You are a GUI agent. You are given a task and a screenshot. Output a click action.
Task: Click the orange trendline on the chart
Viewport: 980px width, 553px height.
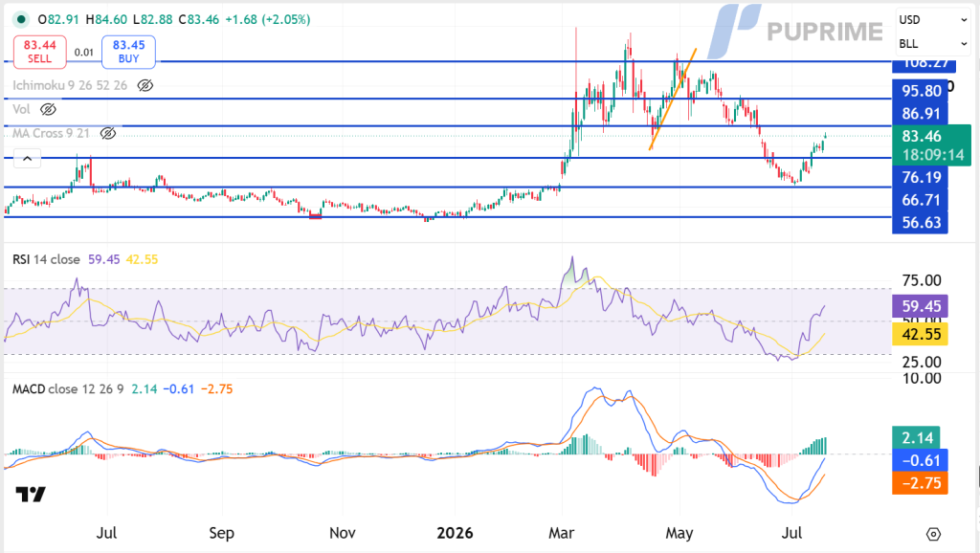(673, 99)
